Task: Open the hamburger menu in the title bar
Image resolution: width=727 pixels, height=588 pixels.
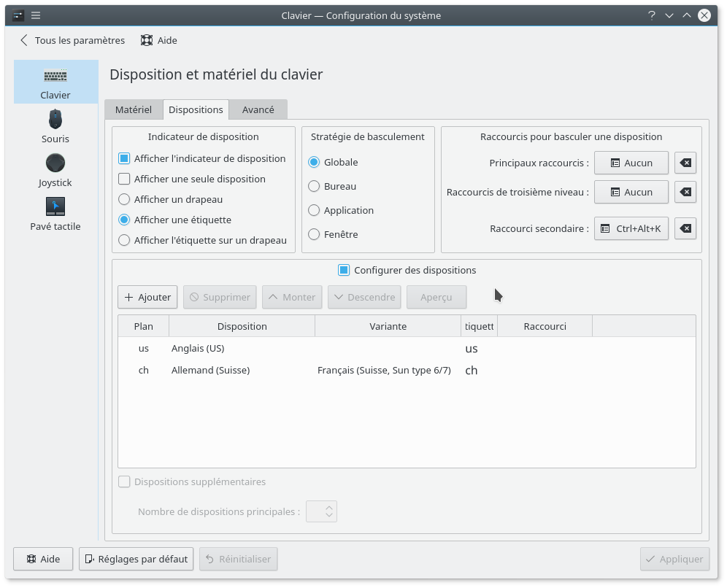Action: [36, 15]
